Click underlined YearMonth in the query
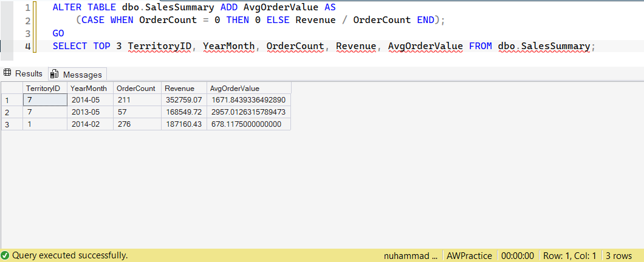Viewport: 644px width, 262px height. pyautogui.click(x=229, y=46)
